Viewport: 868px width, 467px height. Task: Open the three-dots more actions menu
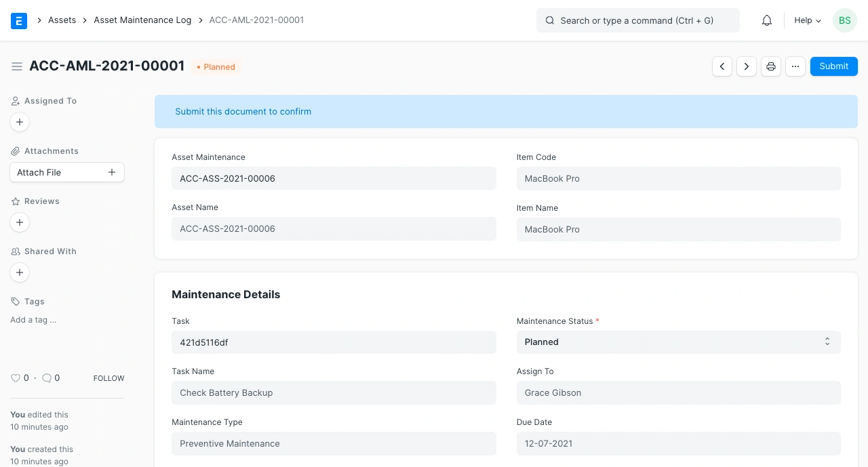[x=795, y=66]
